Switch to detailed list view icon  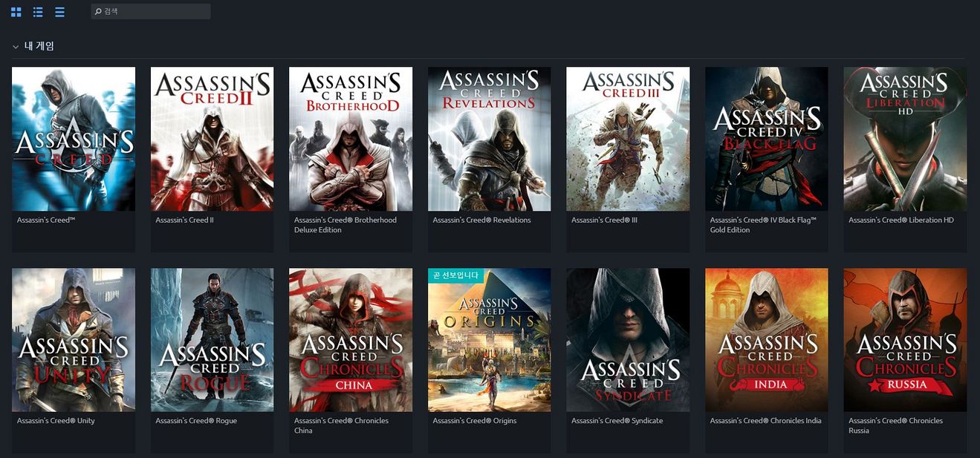[x=38, y=12]
